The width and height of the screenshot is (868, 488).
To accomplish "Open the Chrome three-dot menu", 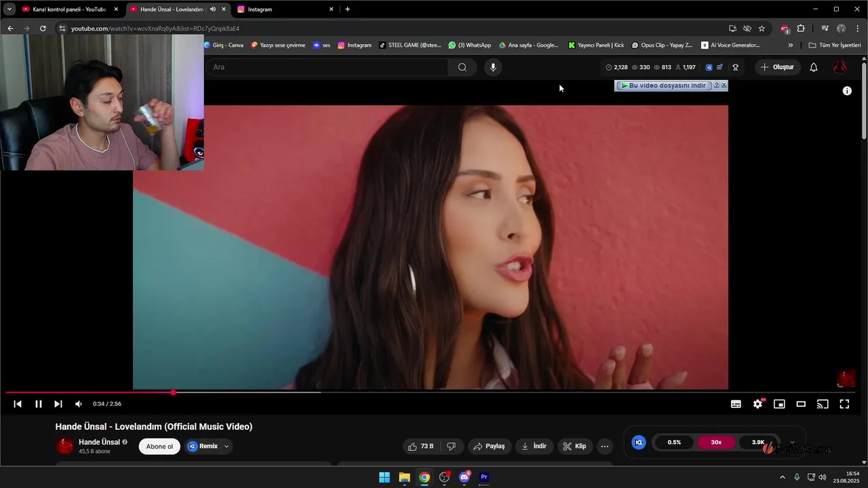I will (858, 28).
